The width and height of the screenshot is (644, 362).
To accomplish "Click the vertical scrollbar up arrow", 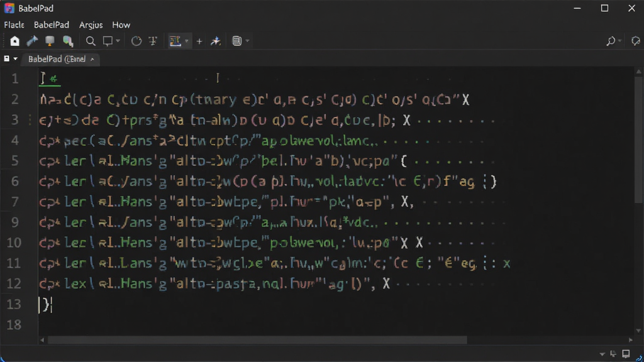I will [x=639, y=72].
